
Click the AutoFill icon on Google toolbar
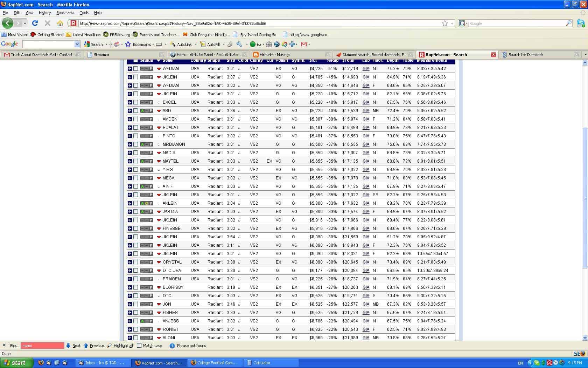pos(203,44)
